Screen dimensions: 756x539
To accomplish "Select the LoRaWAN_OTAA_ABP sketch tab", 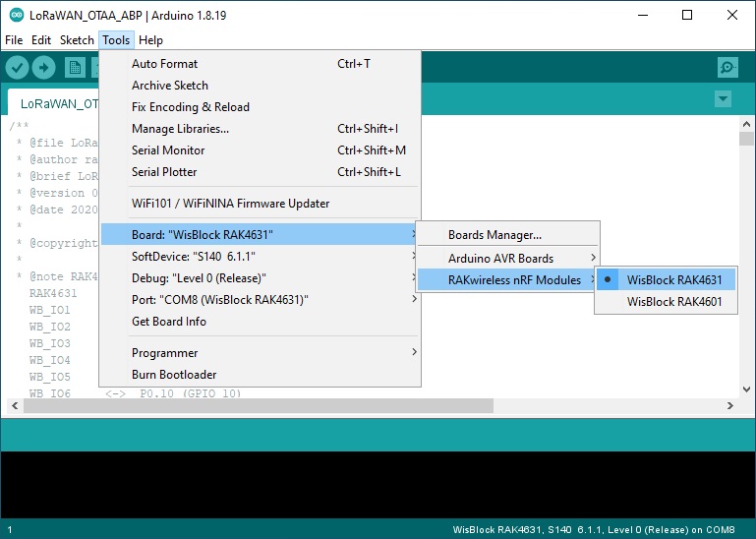I will pos(53,103).
